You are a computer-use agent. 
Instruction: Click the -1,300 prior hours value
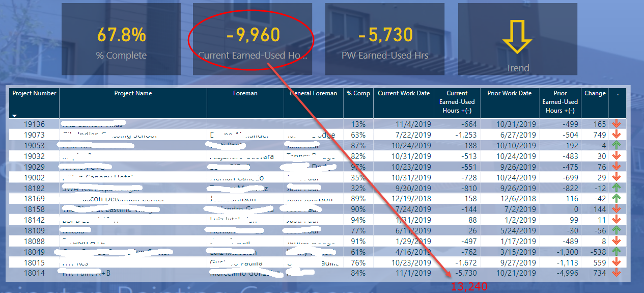(567, 252)
